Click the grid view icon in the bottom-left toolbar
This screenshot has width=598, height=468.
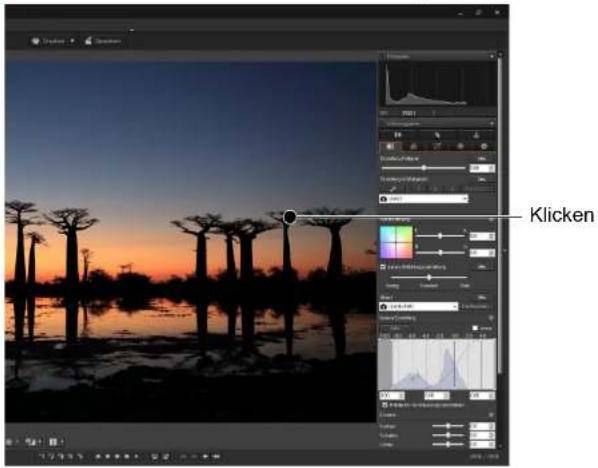coord(53,442)
